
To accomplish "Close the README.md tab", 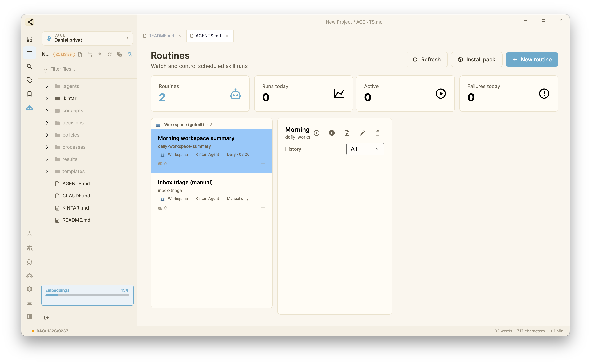I will pyautogui.click(x=180, y=36).
